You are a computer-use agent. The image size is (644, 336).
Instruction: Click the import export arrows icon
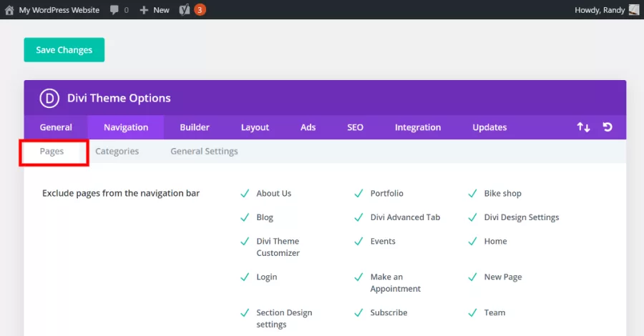coord(583,127)
